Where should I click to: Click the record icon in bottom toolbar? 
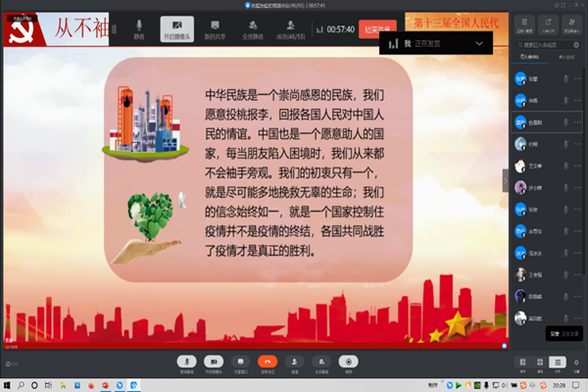click(348, 362)
